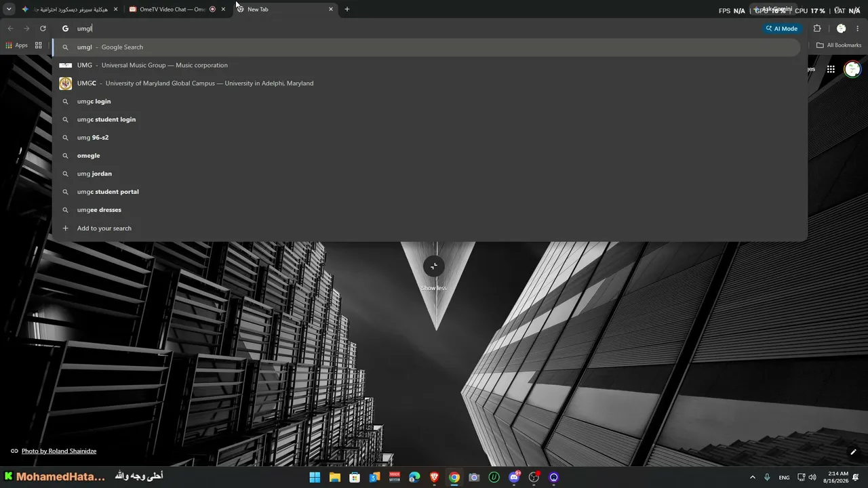Open the Chrome profile avatar in toolbar
Image resolution: width=868 pixels, height=488 pixels.
842,28
